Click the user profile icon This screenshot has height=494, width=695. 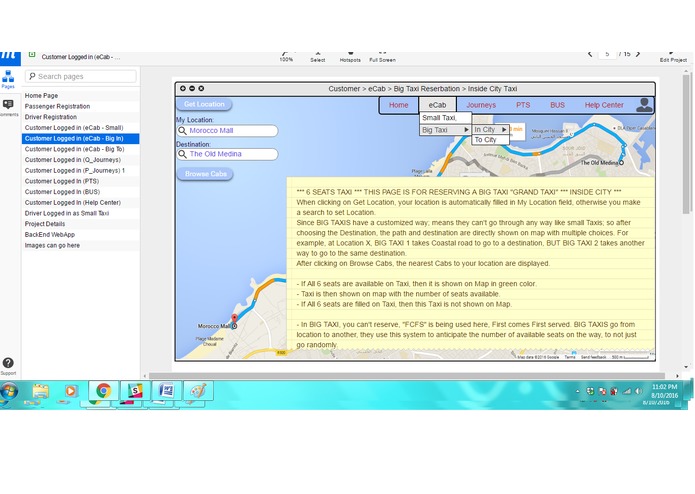(644, 105)
